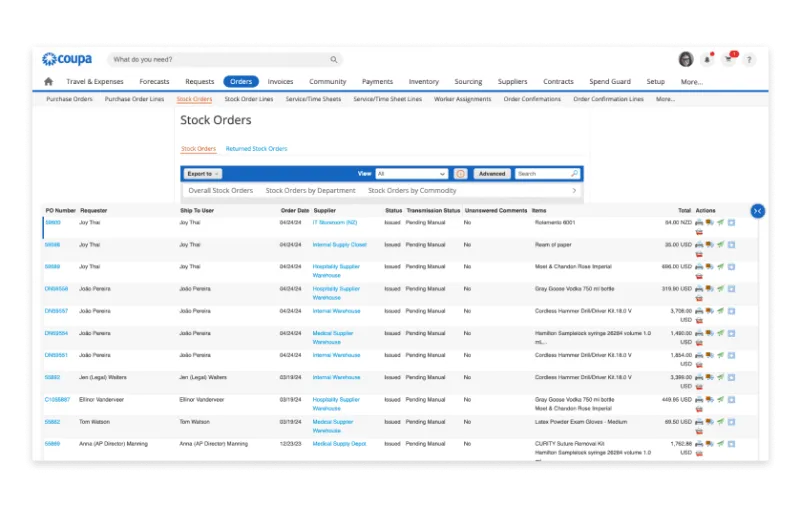This screenshot has width=800, height=507.
Task: Click green send icon for CURITY Suture order
Action: [x=720, y=444]
